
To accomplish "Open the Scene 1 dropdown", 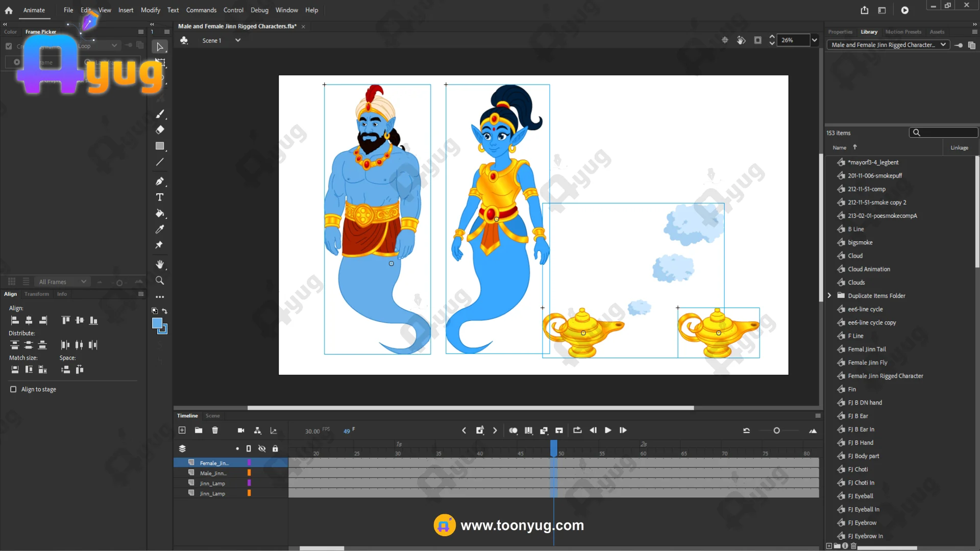I will tap(238, 40).
